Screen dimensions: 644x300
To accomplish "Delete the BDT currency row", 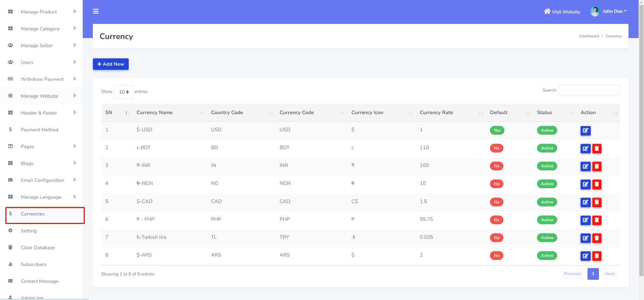I will click(x=597, y=148).
